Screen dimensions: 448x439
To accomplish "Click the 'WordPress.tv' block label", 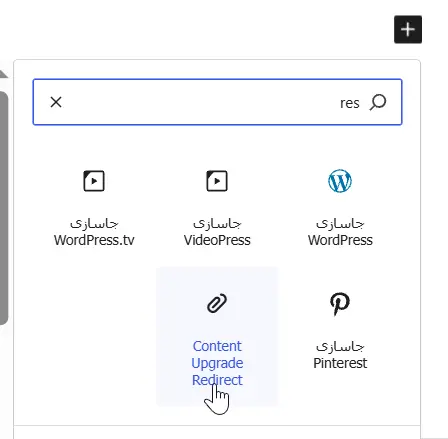I will (x=94, y=240).
